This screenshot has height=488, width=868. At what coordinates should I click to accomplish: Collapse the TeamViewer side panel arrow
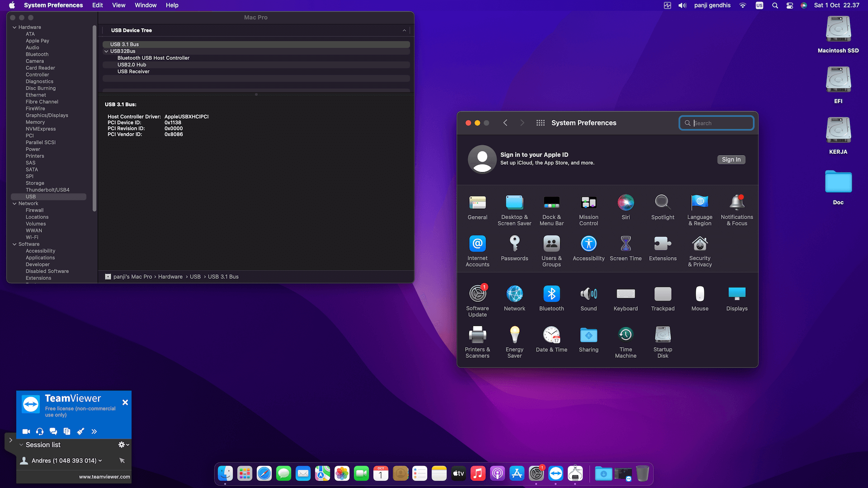pyautogui.click(x=10, y=440)
